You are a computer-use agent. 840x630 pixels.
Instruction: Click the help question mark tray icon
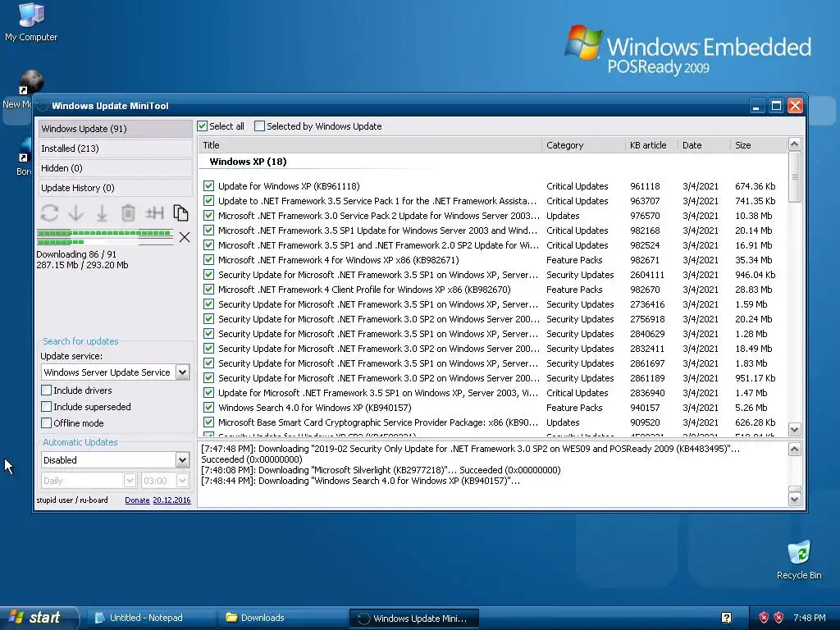727,618
